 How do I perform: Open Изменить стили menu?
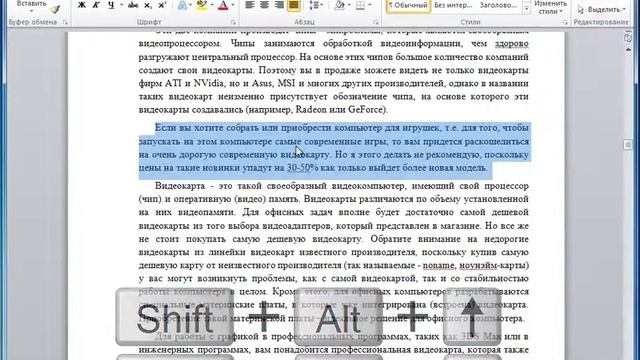pyautogui.click(x=551, y=7)
